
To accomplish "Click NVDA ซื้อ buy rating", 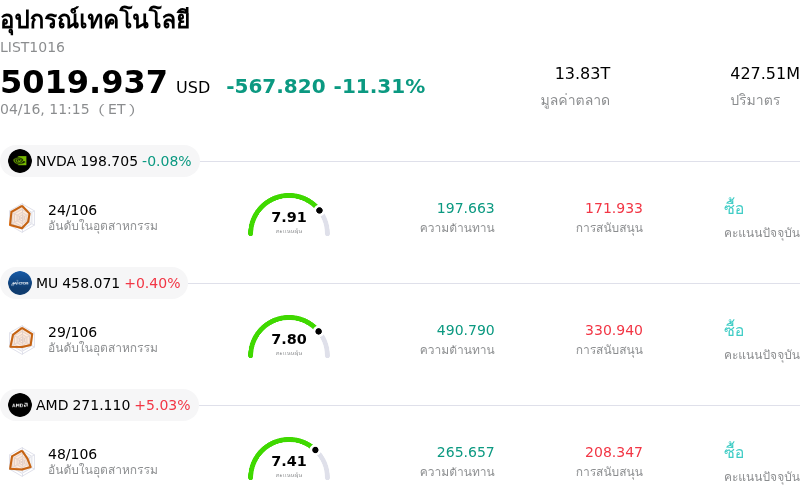I will (x=734, y=208).
